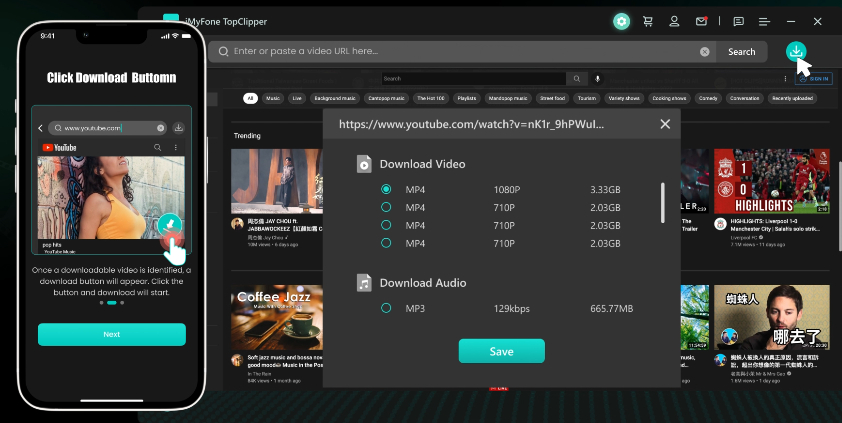Click the phone YouTube search magnifier
This screenshot has height=423, width=842.
157,147
